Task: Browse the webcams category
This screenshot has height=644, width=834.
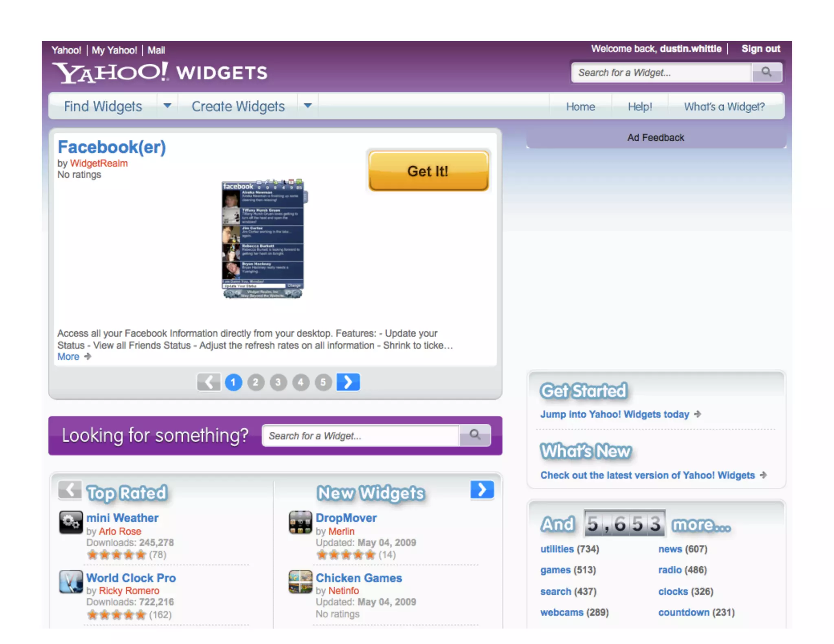Action: 562,613
